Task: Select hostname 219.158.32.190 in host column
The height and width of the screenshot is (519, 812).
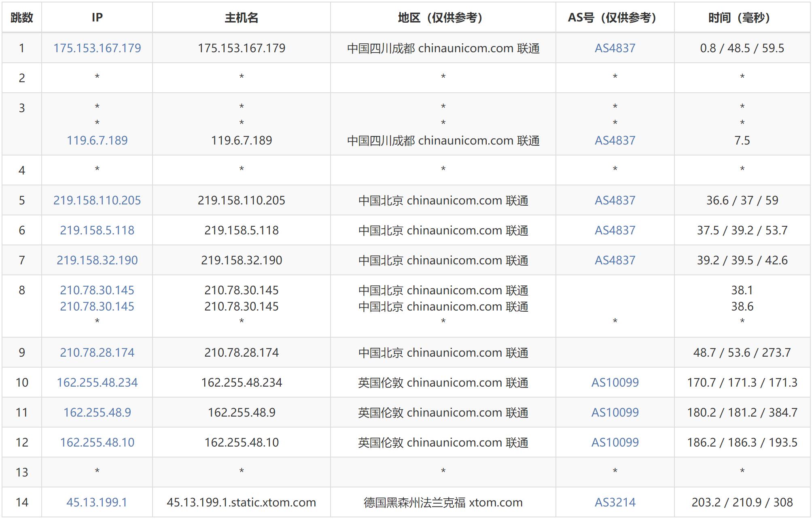Action: tap(242, 260)
